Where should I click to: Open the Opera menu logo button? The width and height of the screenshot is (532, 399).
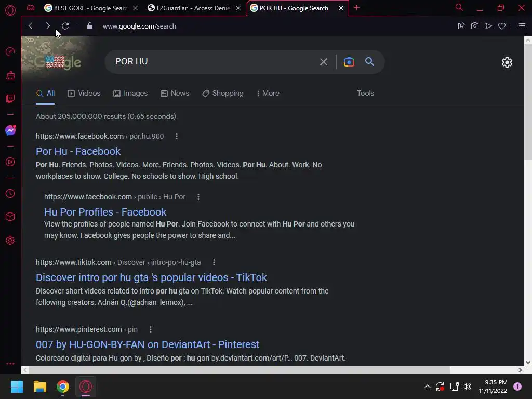pos(10,10)
